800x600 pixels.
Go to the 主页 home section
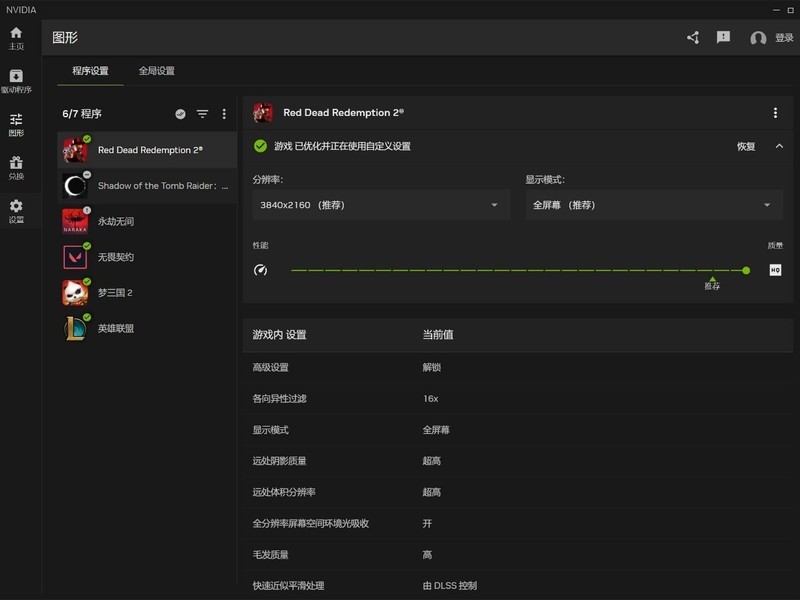(16, 38)
